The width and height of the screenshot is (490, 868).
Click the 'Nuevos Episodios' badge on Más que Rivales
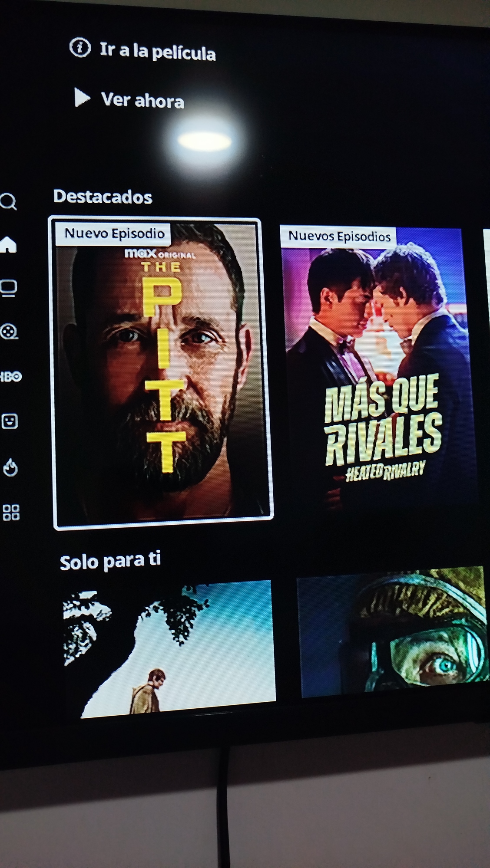point(339,237)
